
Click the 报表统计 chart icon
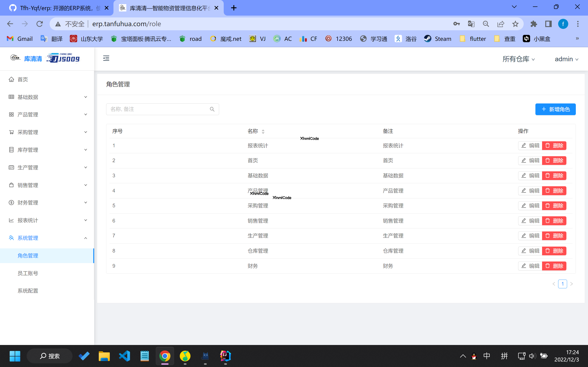(11, 220)
